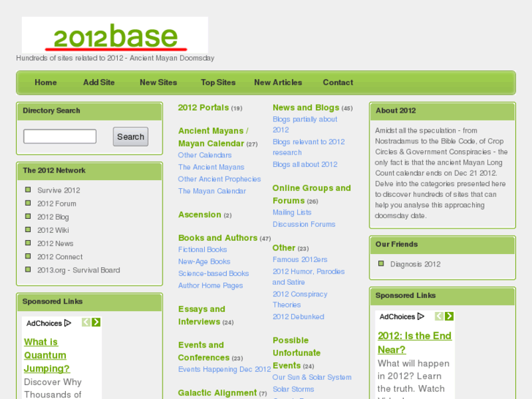
Task: Open Essays and Interviews category
Action: tap(201, 316)
